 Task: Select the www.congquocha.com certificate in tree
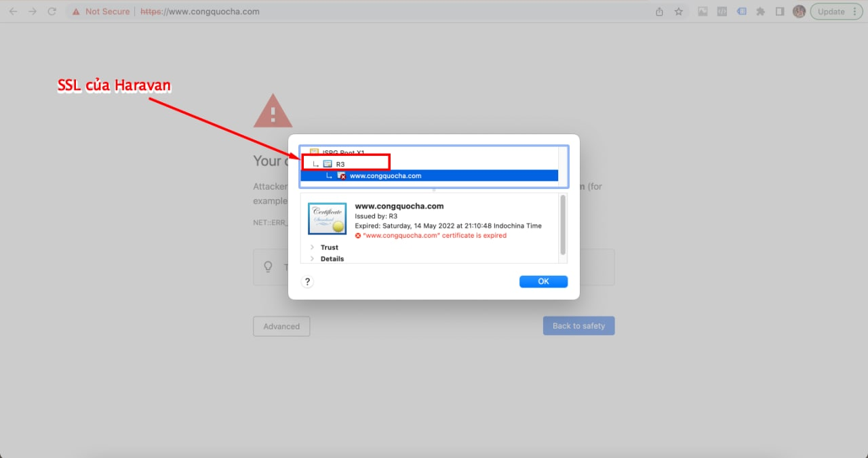point(429,175)
